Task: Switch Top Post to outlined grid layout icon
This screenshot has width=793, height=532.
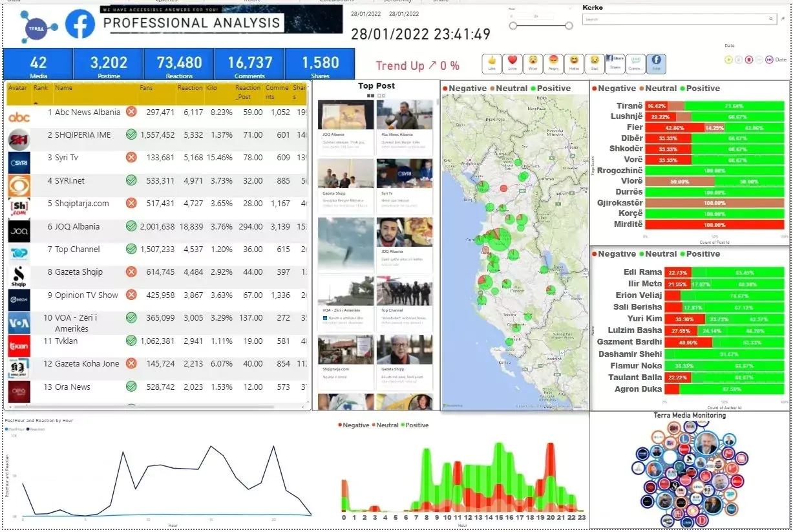Action: click(x=381, y=96)
